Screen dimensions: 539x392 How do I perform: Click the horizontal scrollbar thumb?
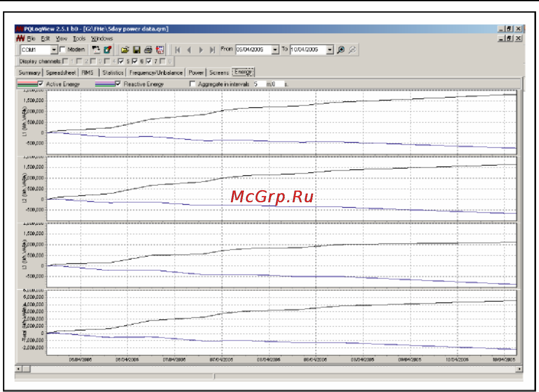pos(26,368)
